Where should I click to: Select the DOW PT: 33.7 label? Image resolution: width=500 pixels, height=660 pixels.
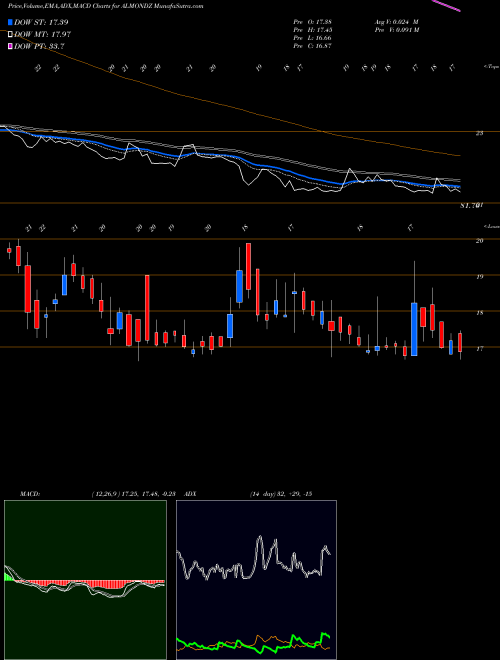pos(39,46)
